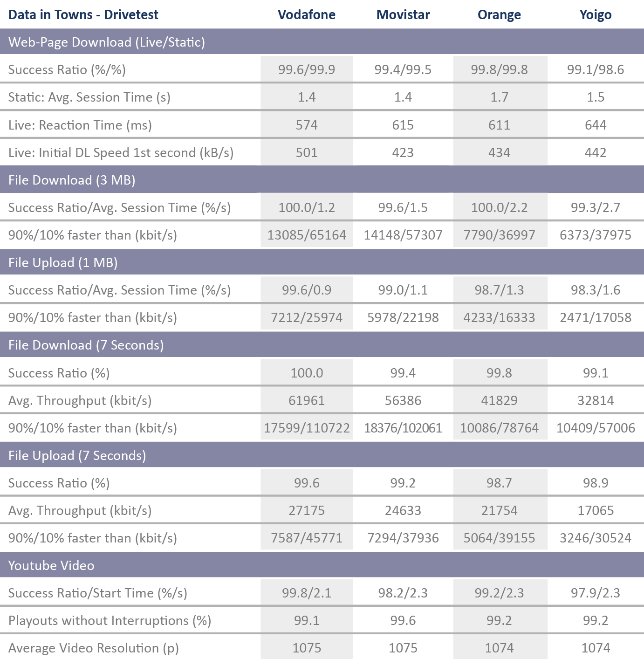Click Yoigo's 97.9/2.3 Youtube cell
This screenshot has width=644, height=659.
(596, 593)
